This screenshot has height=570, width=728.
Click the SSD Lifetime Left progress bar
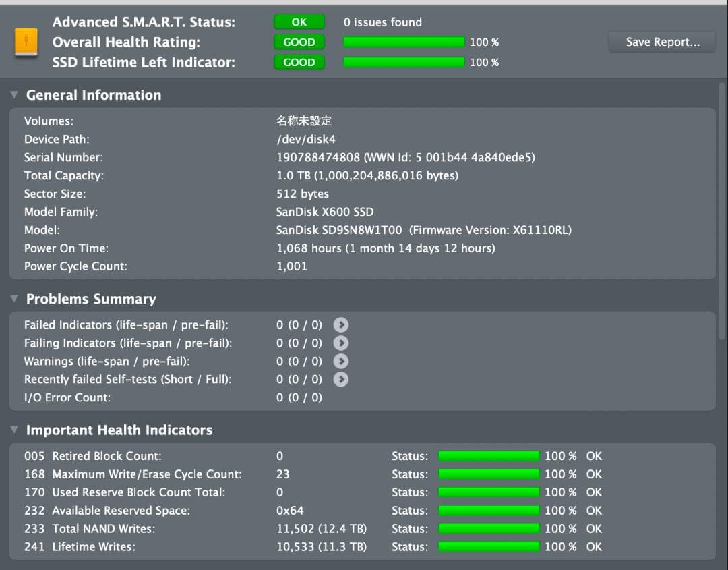click(x=403, y=62)
